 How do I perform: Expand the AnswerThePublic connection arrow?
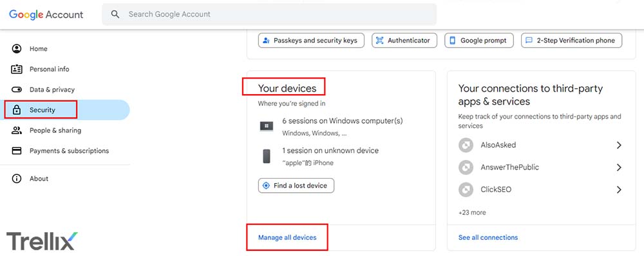pyautogui.click(x=619, y=168)
